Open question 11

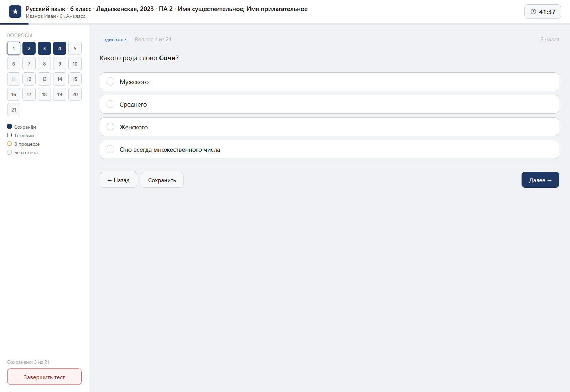tap(14, 79)
